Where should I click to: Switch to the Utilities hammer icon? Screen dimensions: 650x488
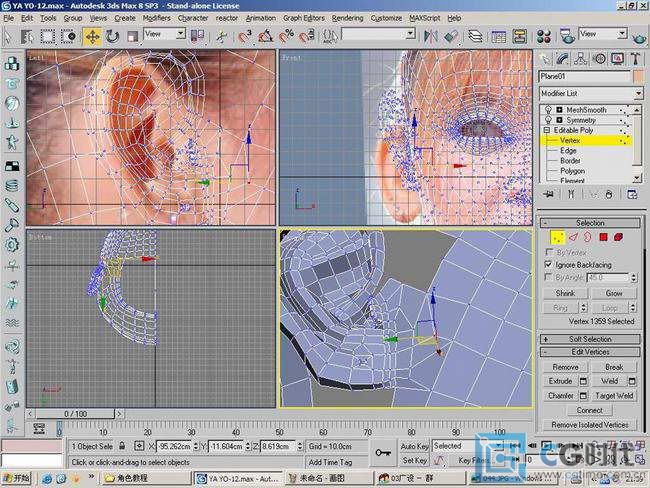pos(635,59)
